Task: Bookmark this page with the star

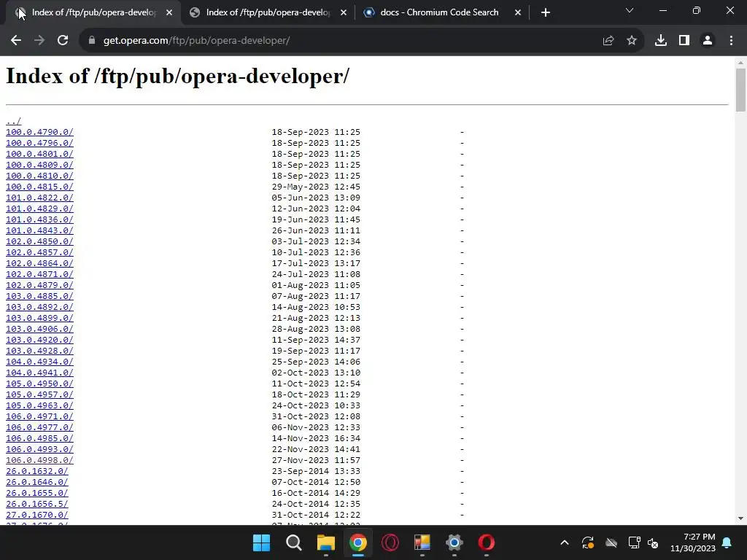Action: (x=632, y=41)
